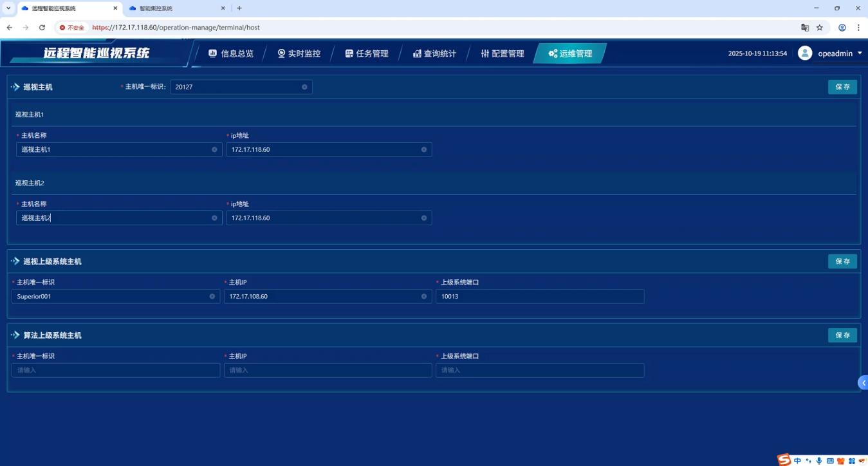This screenshot has width=868, height=466.
Task: Clear the 主机唯一标识 20127 field
Action: tap(304, 87)
